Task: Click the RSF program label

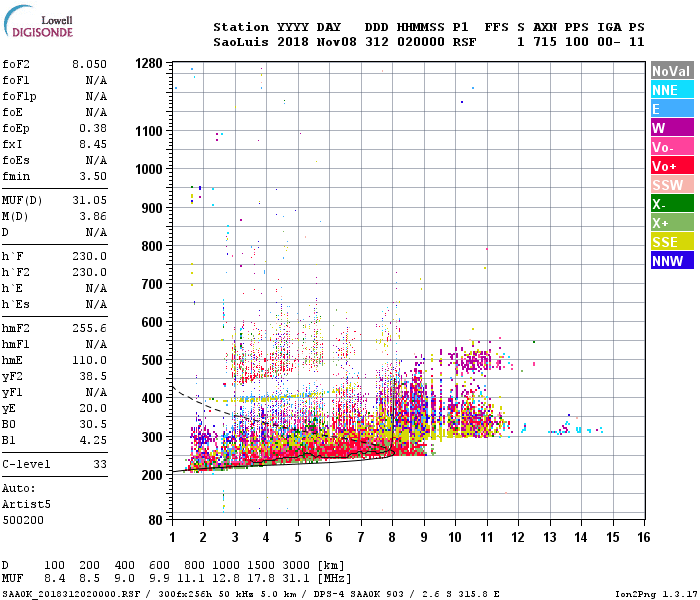Action: click(464, 42)
